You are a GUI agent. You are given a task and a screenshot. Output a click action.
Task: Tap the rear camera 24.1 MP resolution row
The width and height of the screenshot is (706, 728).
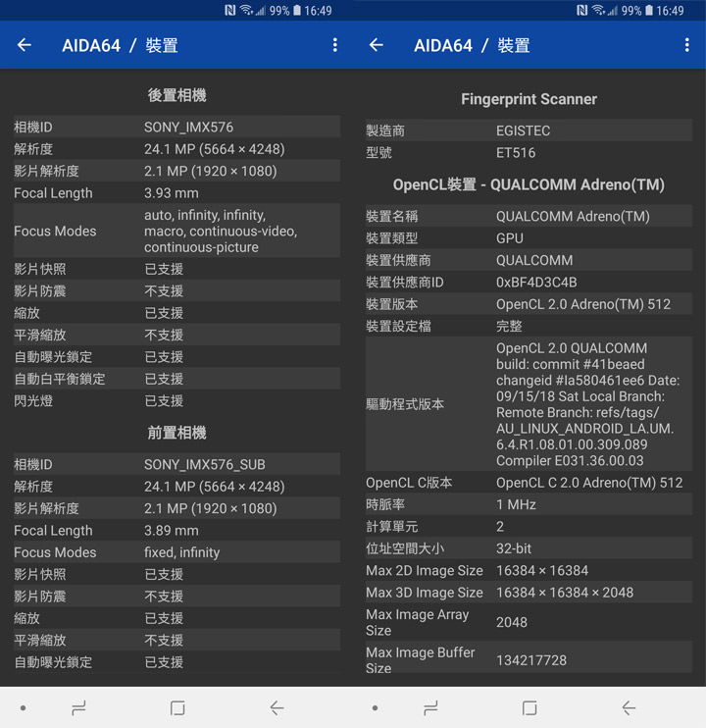pyautogui.click(x=176, y=149)
